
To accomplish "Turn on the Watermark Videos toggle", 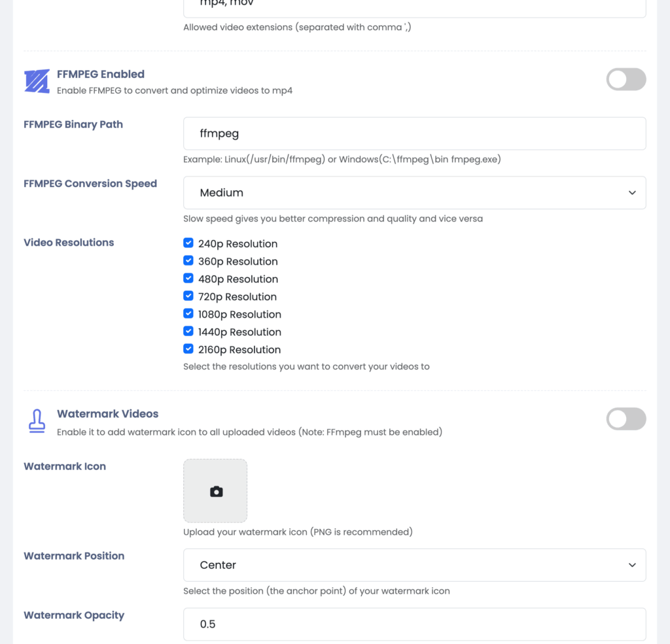I will pos(626,419).
